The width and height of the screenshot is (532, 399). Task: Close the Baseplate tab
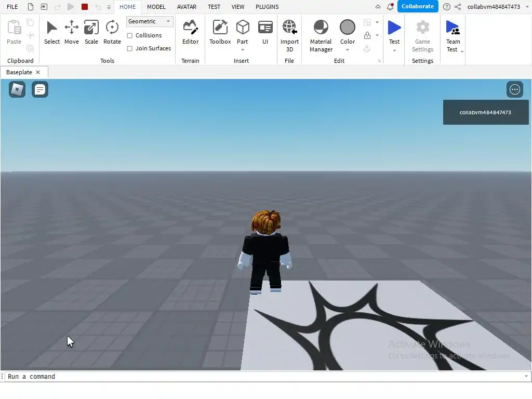(x=38, y=72)
